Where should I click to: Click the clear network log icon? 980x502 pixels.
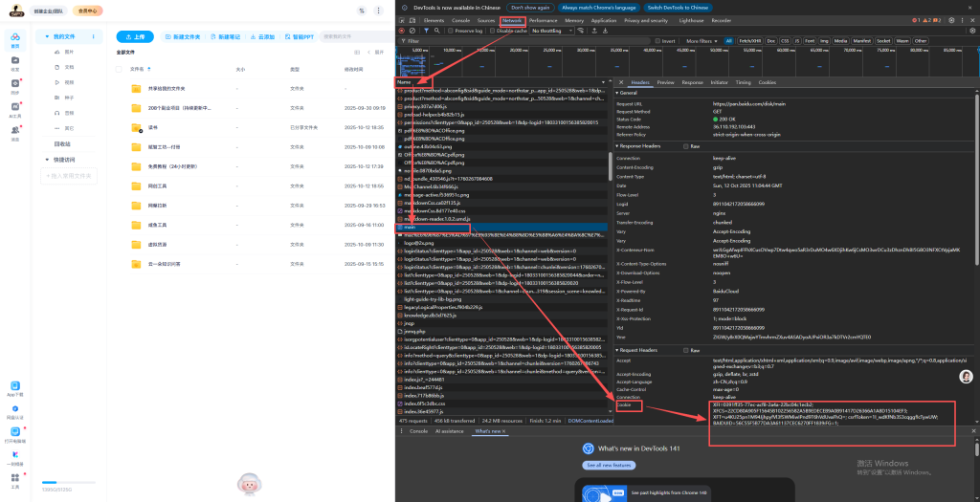click(x=412, y=31)
